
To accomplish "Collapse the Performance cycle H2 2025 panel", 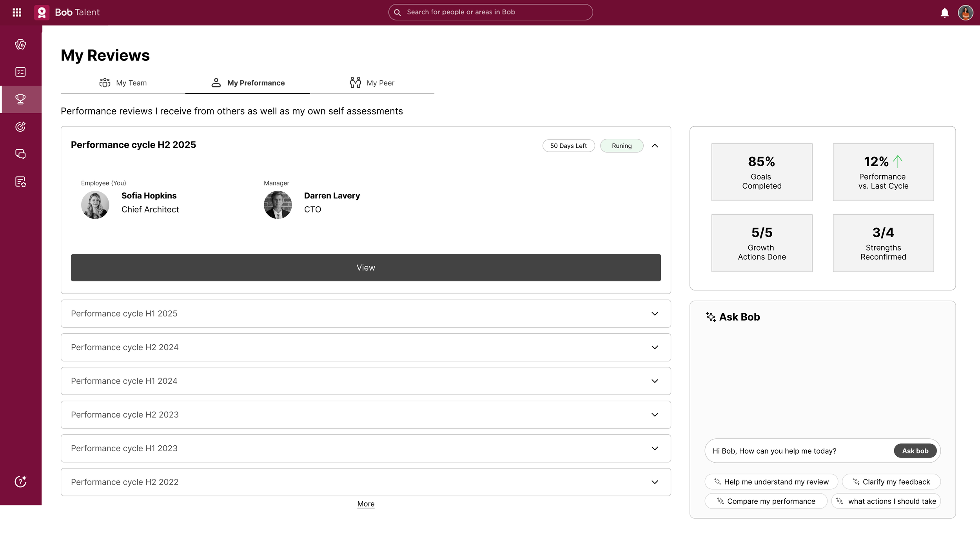I will pyautogui.click(x=655, y=146).
